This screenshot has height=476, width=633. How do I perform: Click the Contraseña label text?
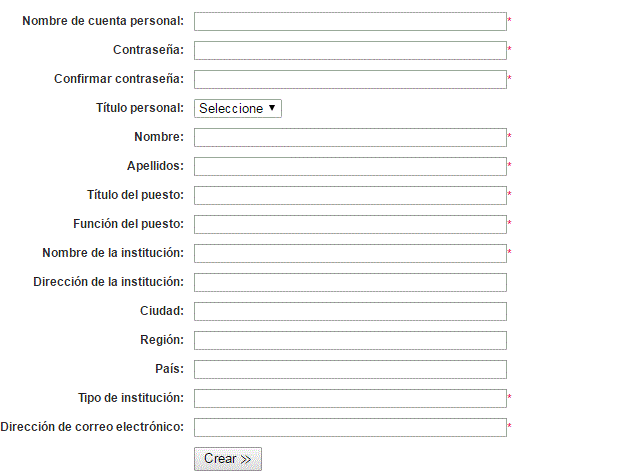point(148,50)
